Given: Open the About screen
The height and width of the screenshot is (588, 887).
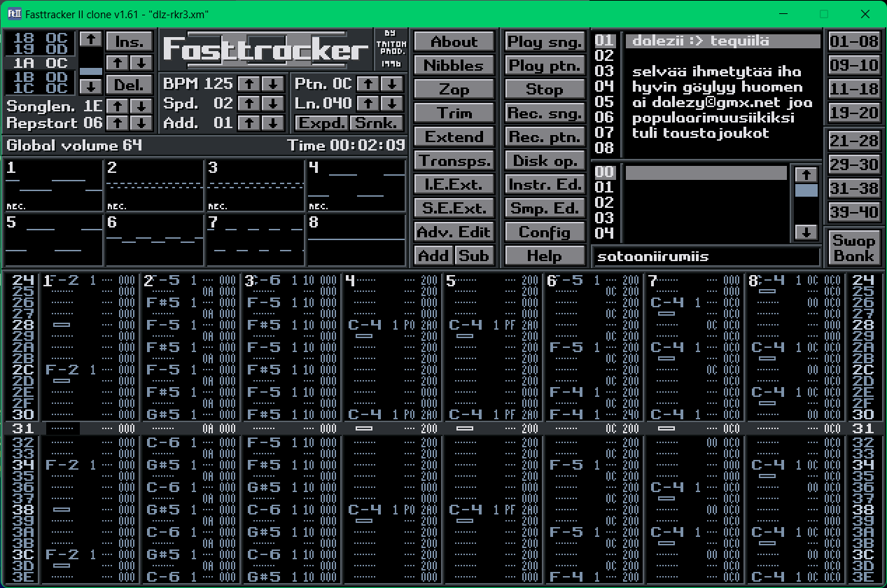Looking at the screenshot, I should pyautogui.click(x=454, y=41).
